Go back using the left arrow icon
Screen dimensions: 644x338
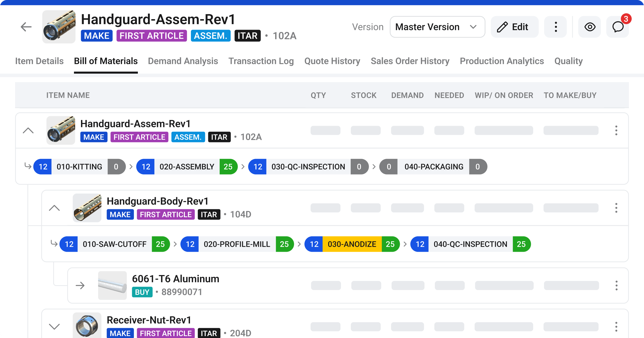pyautogui.click(x=26, y=27)
